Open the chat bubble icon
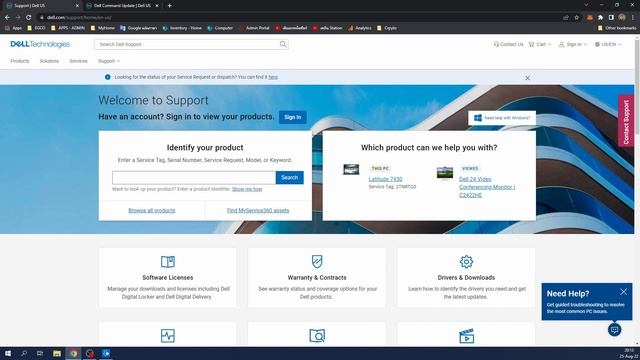640x360 pixels. point(614,329)
